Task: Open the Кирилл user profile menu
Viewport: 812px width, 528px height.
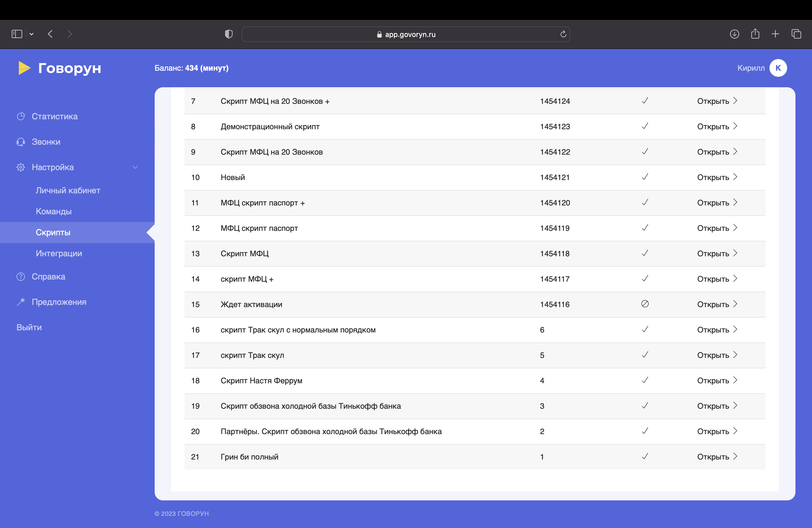Action: 778,68
